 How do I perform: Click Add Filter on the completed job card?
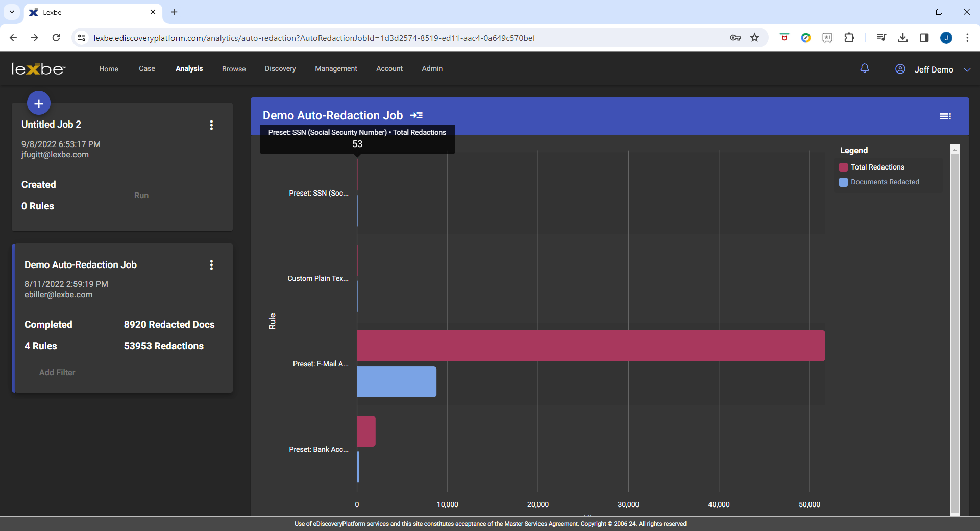click(x=57, y=372)
